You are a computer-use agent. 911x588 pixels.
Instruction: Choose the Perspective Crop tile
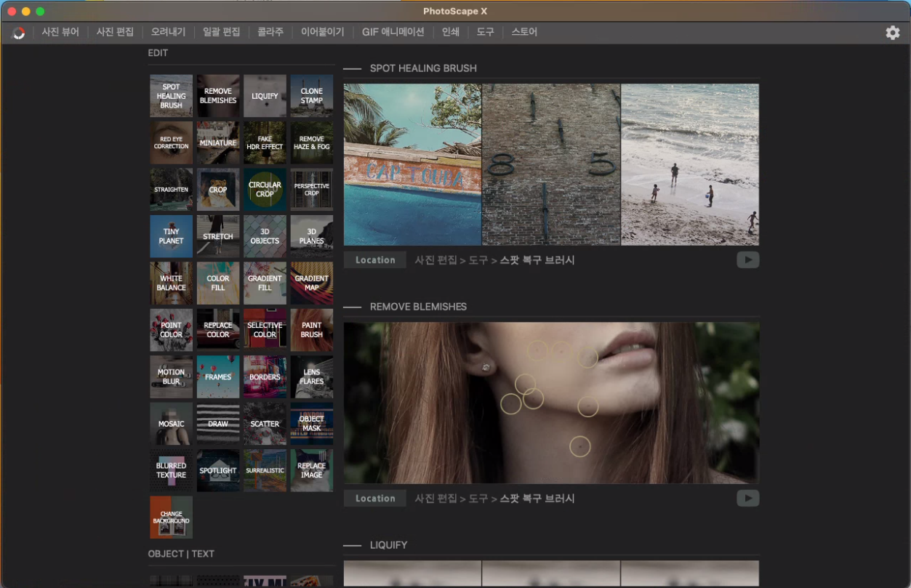pos(312,190)
